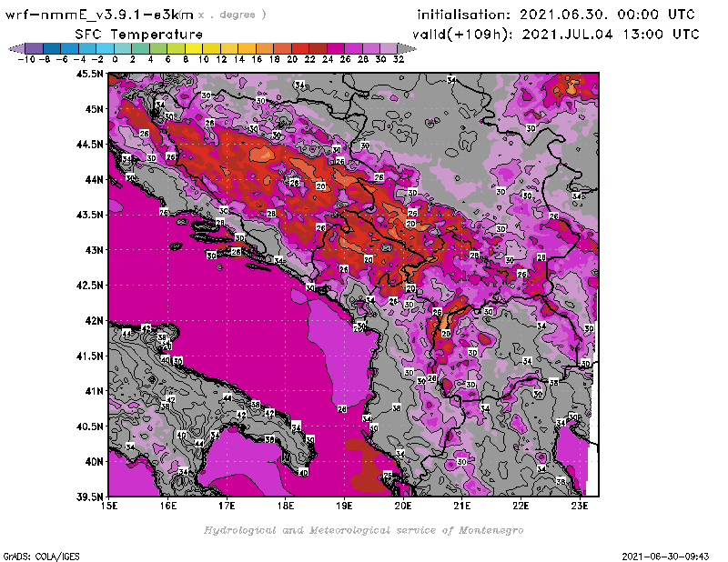
Task: Click the 40N latitude axis label
Action: click(x=95, y=462)
